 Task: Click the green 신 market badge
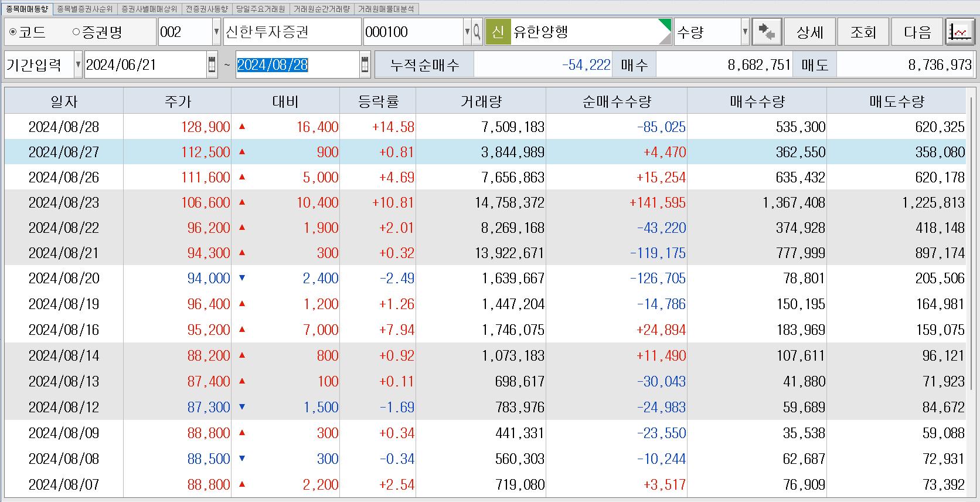pos(498,32)
